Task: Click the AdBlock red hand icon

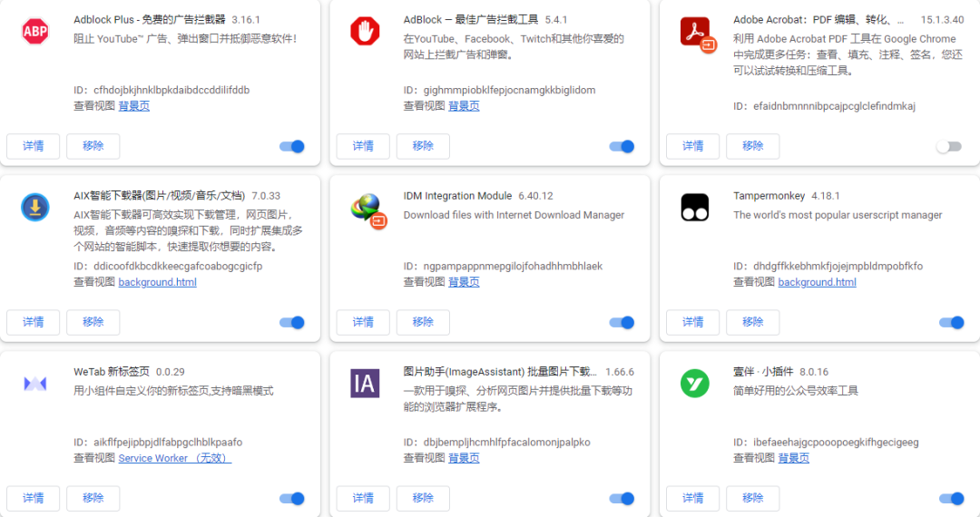Action: (365, 31)
